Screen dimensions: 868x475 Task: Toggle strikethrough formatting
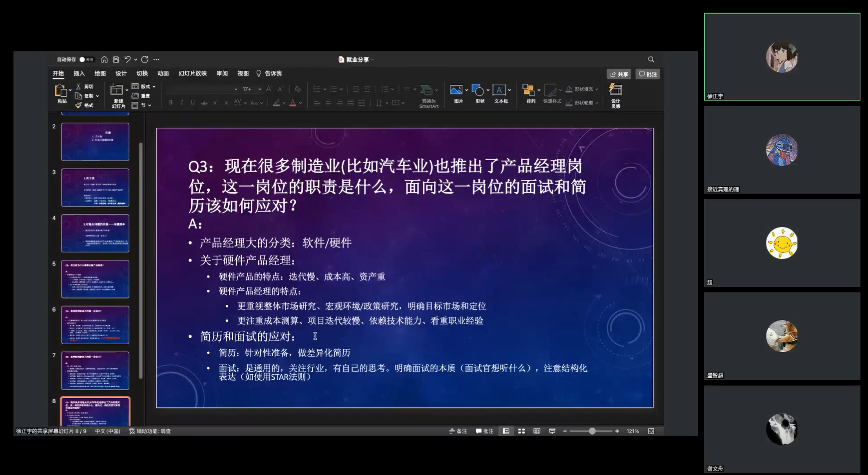click(x=204, y=103)
